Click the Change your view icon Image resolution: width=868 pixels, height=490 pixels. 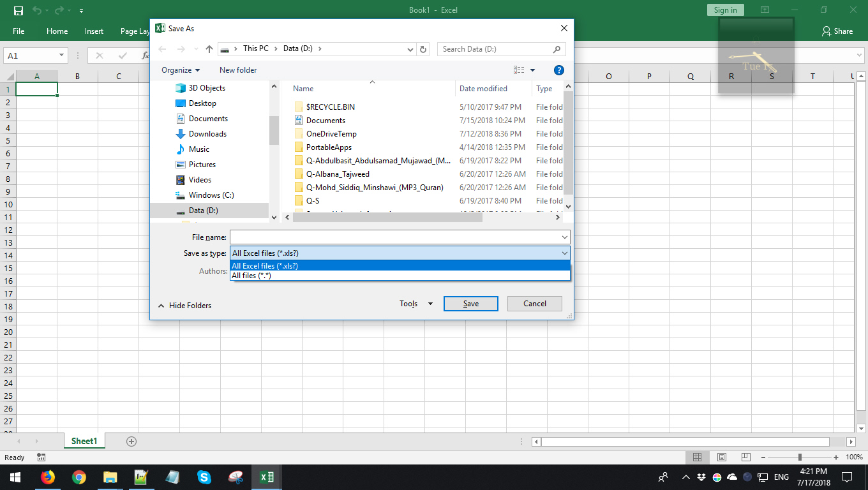tap(519, 70)
